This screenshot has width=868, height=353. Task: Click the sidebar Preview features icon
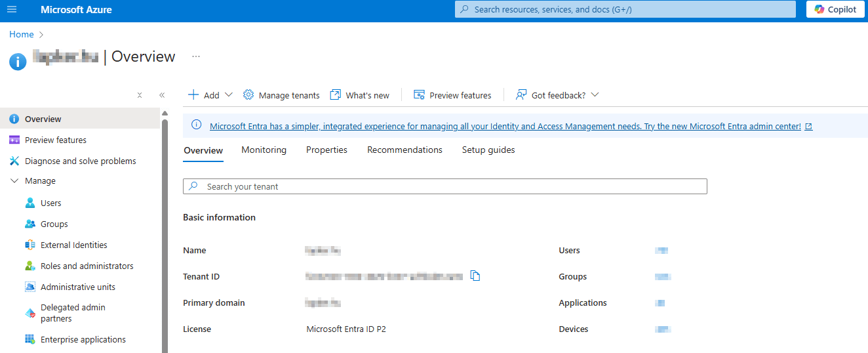tap(14, 140)
